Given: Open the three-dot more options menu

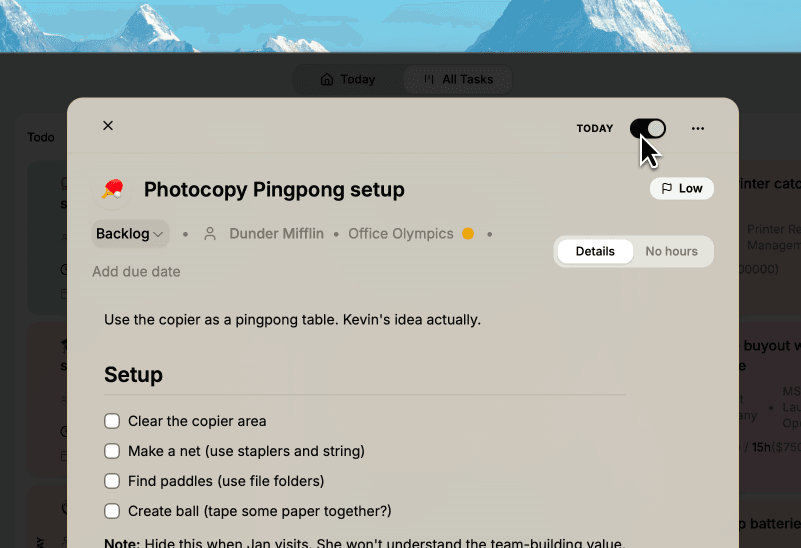Looking at the screenshot, I should tap(698, 128).
